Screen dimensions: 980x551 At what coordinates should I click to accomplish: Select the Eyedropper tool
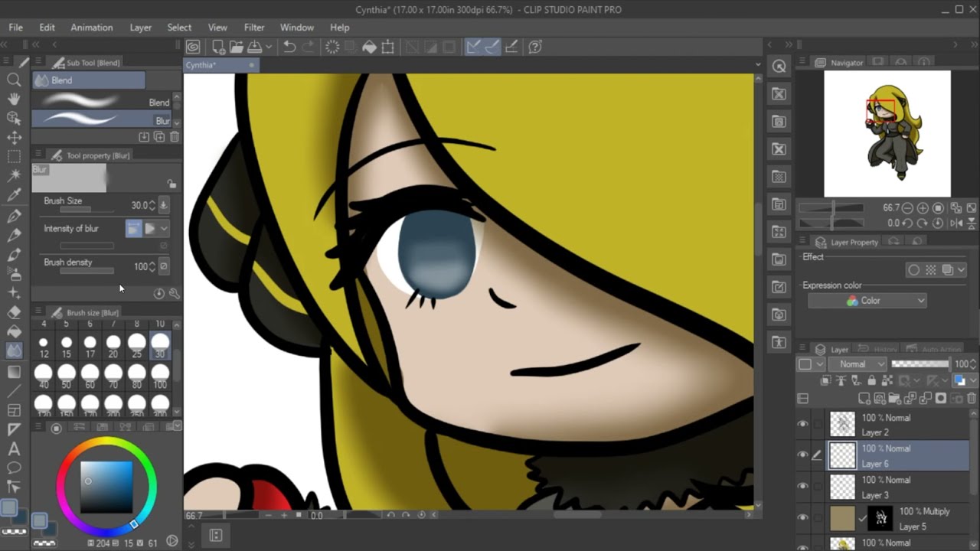click(14, 196)
